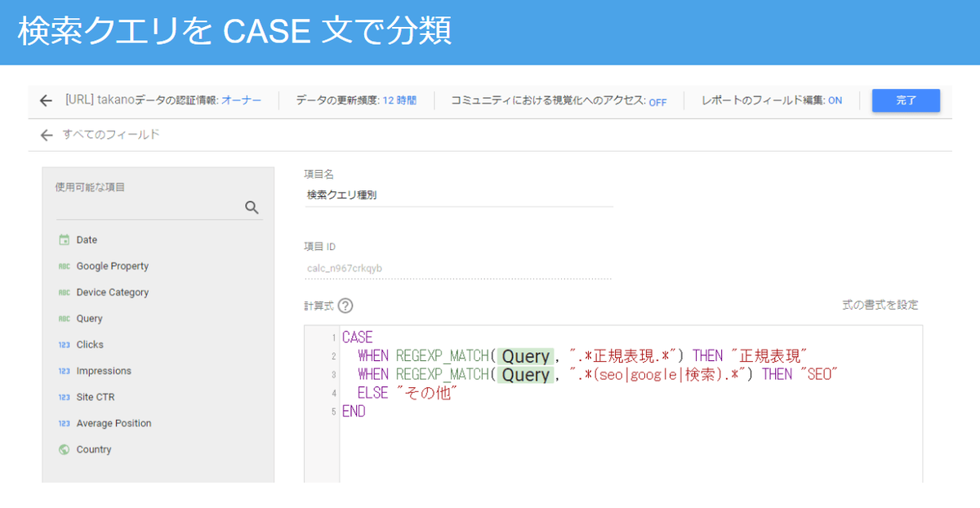Click the 123 icon beside Clicks
This screenshot has height=508, width=980.
click(x=65, y=345)
